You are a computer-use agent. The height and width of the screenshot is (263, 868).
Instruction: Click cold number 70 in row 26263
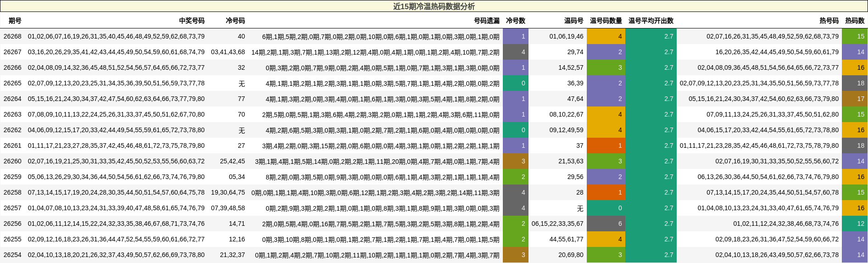[x=241, y=114]
